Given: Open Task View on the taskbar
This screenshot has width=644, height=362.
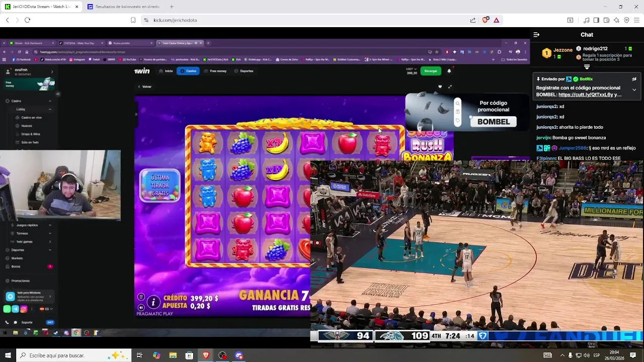Looking at the screenshot, I should (x=139, y=355).
